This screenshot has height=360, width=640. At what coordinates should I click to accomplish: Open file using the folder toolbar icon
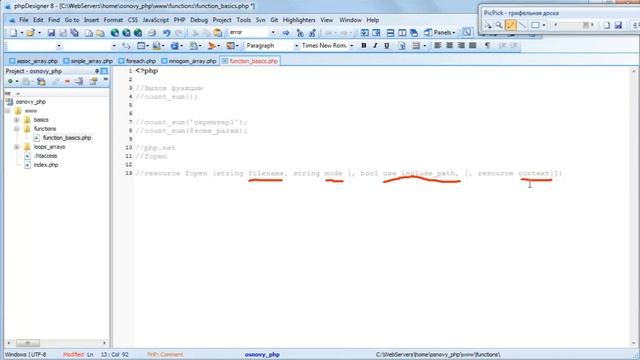pyautogui.click(x=30, y=33)
